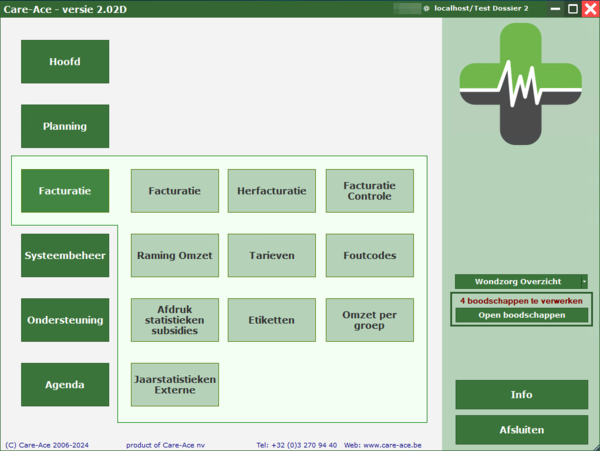Expand the Wondzorg Overzicht dropdown arrow
Image resolution: width=600 pixels, height=451 pixels.
[584, 282]
